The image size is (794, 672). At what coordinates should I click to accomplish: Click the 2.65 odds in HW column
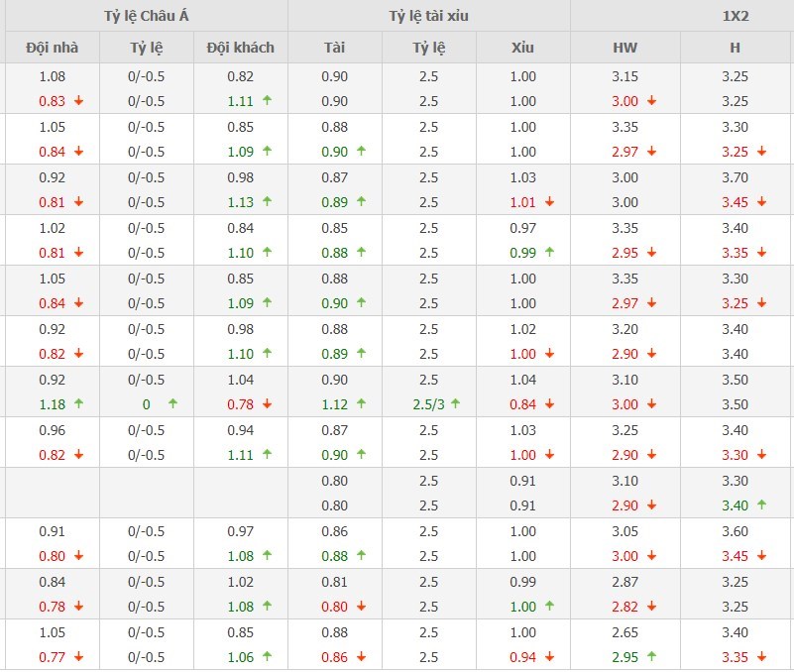pos(625,632)
